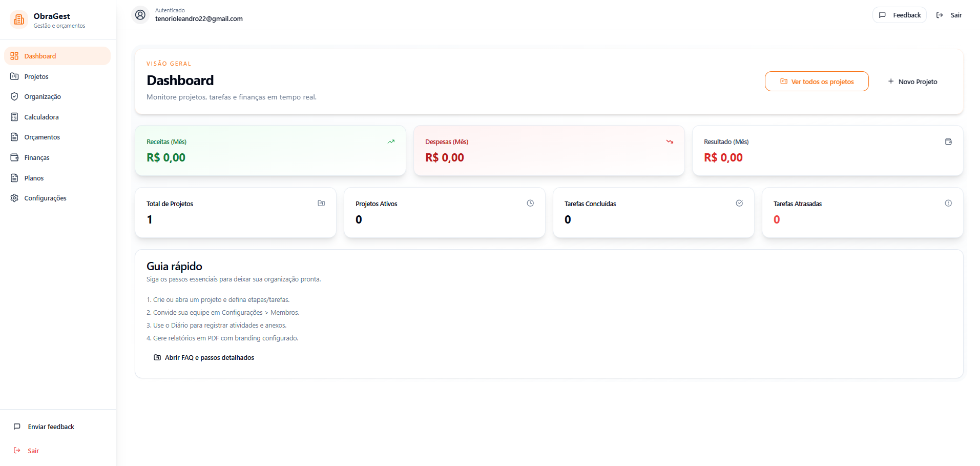Click the clock icon on Projetos Ativos card
The width and height of the screenshot is (980, 466).
pyautogui.click(x=530, y=203)
